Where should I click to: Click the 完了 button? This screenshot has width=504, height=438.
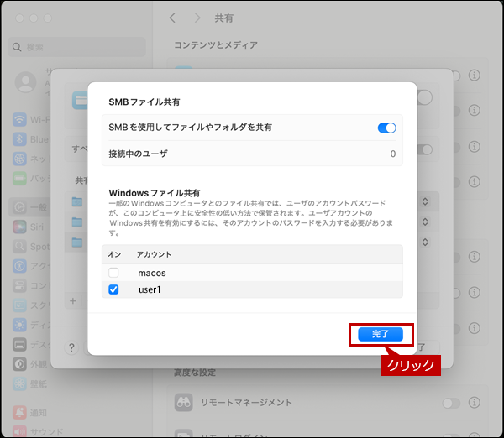[381, 334]
